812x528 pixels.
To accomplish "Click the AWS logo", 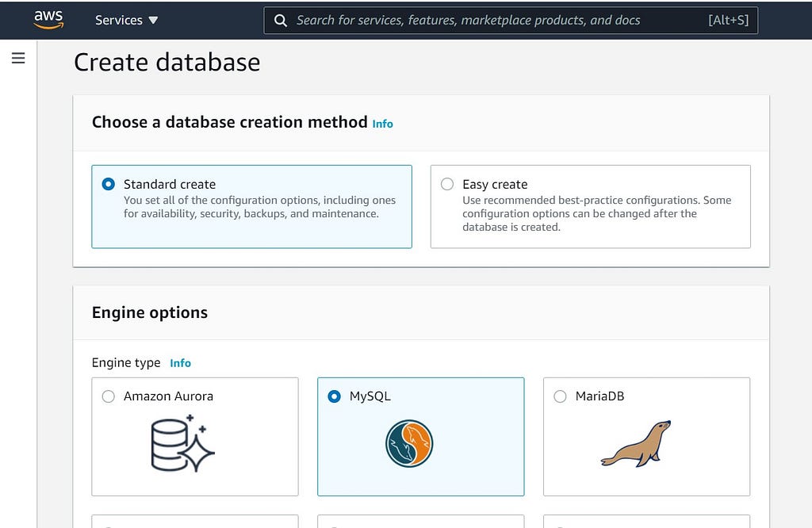I will [x=48, y=20].
